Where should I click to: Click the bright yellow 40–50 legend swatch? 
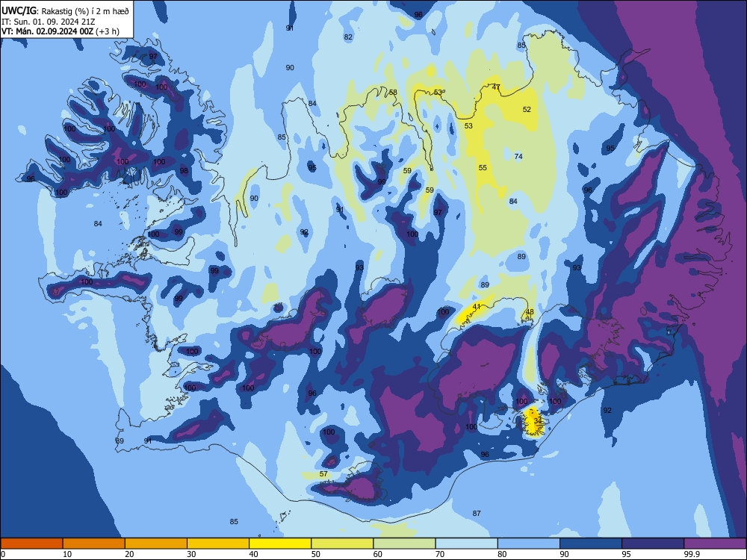[280, 544]
